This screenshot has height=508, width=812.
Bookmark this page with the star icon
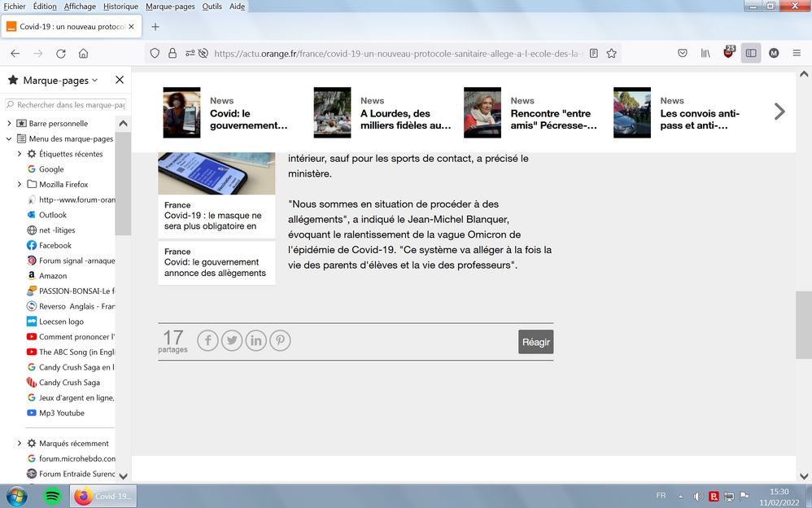(x=612, y=54)
